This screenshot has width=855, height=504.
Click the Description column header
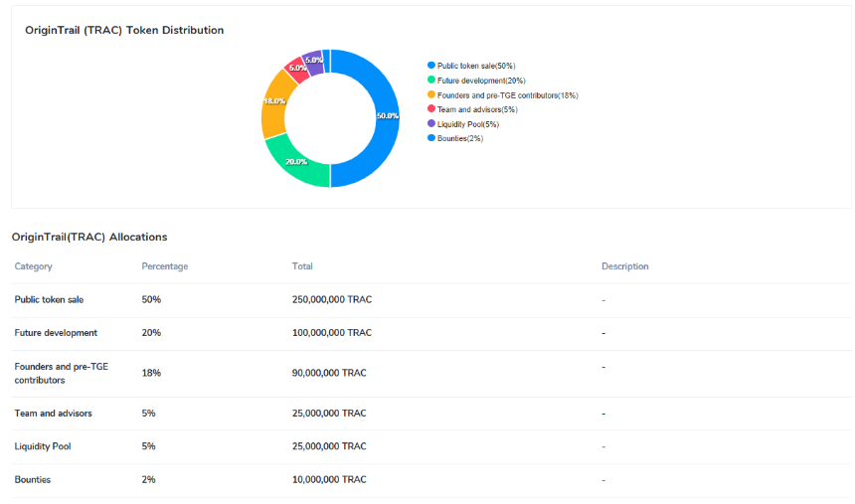click(625, 266)
